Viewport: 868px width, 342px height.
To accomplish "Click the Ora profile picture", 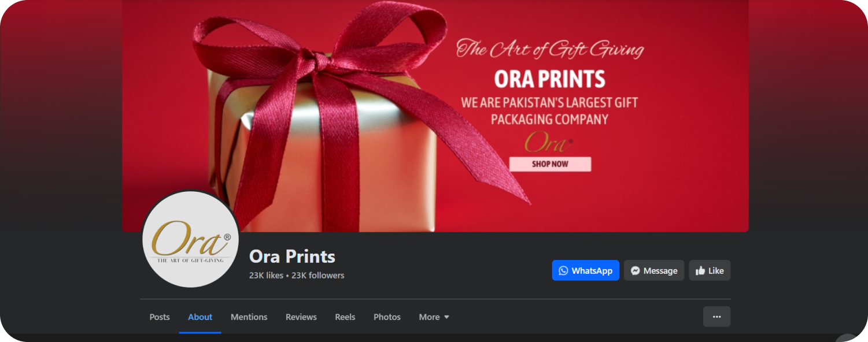I will [x=191, y=239].
